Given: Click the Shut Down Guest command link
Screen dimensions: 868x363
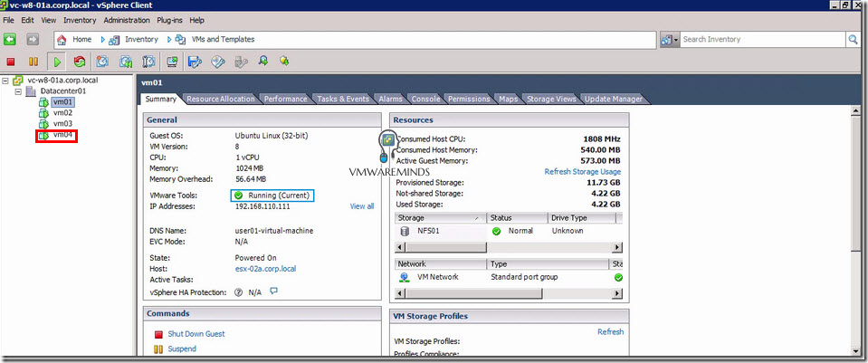Looking at the screenshot, I should pos(196,334).
